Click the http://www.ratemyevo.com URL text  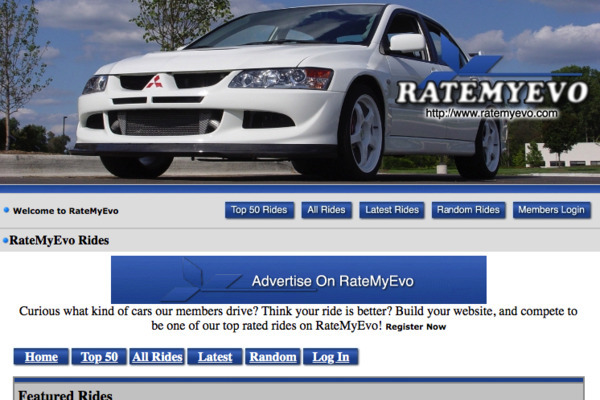click(491, 113)
